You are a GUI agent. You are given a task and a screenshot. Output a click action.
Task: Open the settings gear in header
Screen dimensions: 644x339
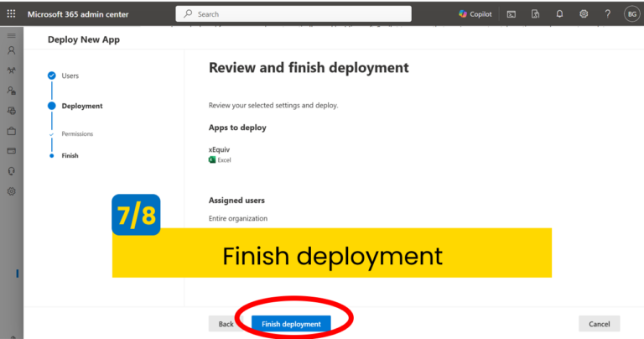coord(584,14)
